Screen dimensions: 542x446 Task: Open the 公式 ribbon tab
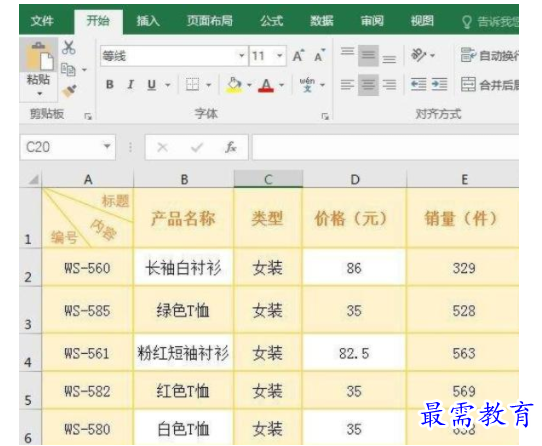[272, 21]
